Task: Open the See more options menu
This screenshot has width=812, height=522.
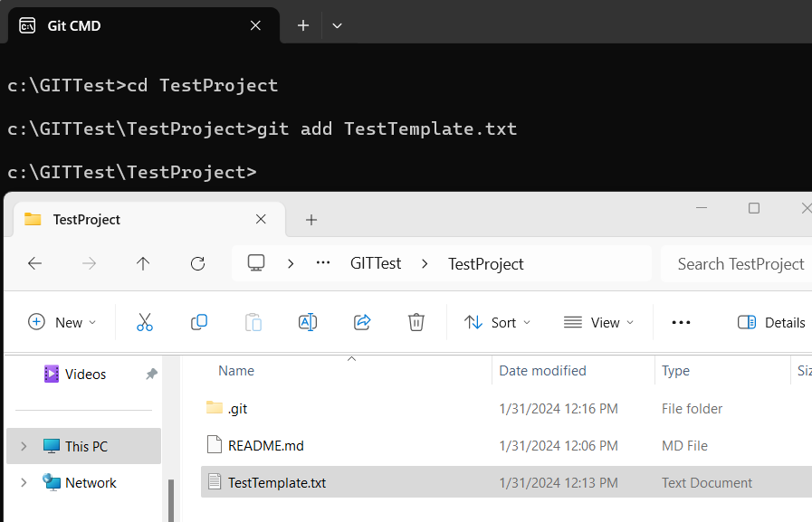Action: 681,321
